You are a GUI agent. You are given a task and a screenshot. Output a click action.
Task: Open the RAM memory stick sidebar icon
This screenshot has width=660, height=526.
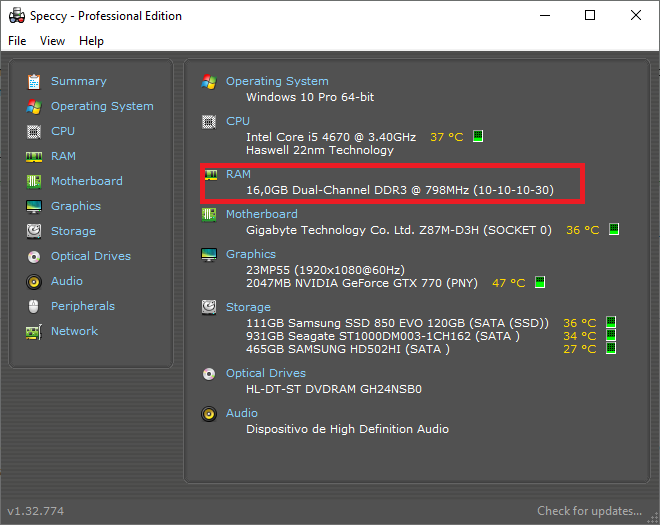34,157
